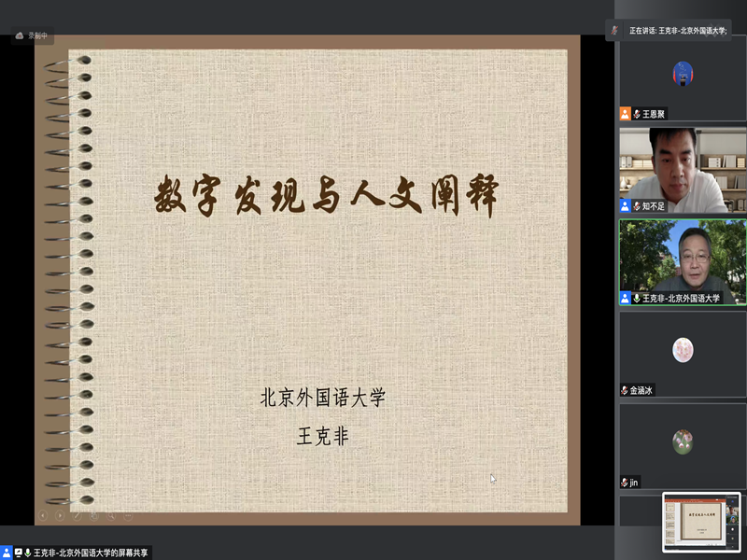747x560 pixels.
Task: Open the window preview thumbnail at bottom right
Action: [701, 523]
